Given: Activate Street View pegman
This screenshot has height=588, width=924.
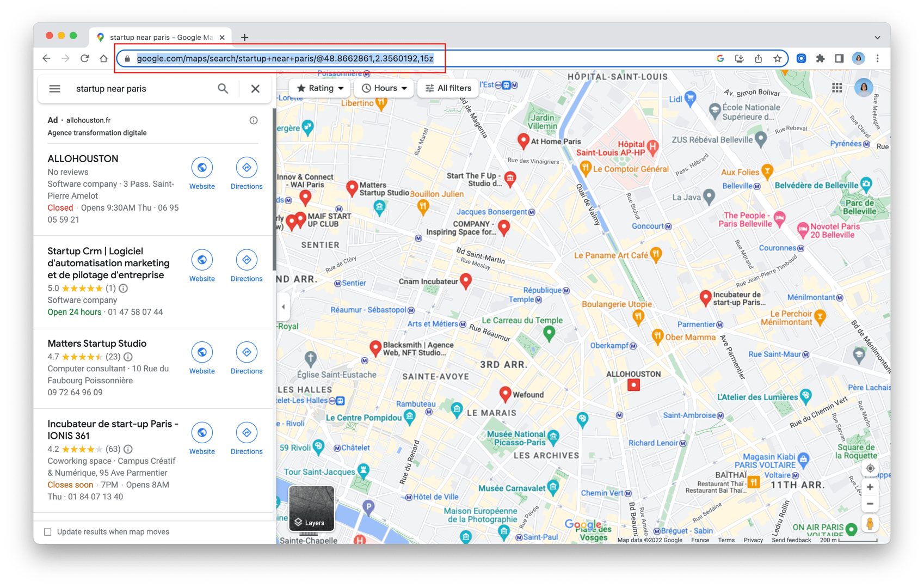Looking at the screenshot, I should 870,524.
